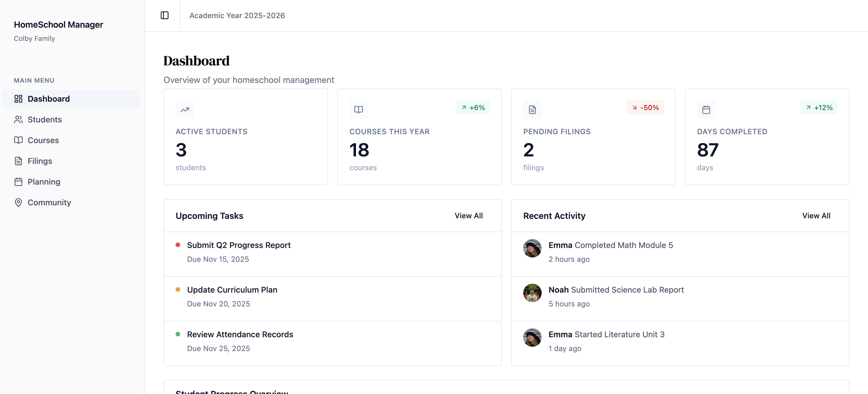This screenshot has height=394, width=868.
Task: Click the Filings document icon in sidebar
Action: [18, 161]
